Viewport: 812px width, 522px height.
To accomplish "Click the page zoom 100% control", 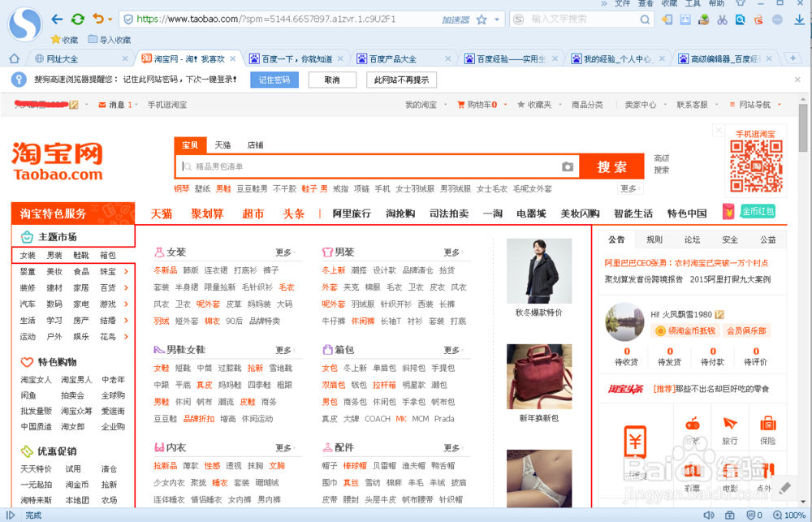I will point(789,515).
